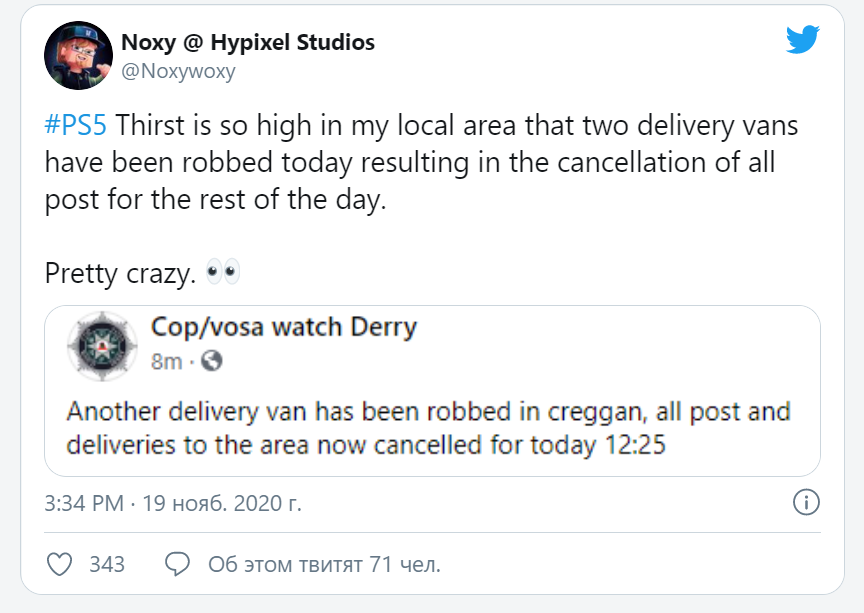Open Noxy @ Hypixel Studios profile name
This screenshot has height=613, width=864.
248,42
